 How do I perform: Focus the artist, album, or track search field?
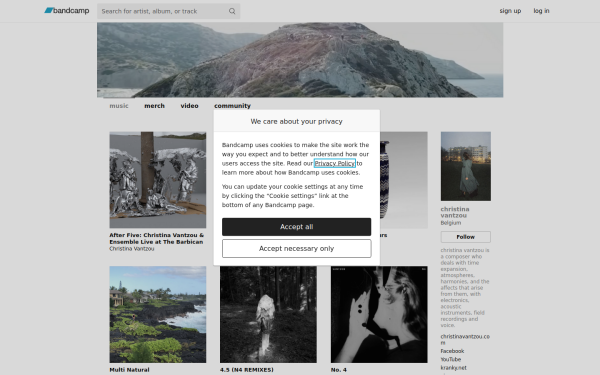coord(168,11)
